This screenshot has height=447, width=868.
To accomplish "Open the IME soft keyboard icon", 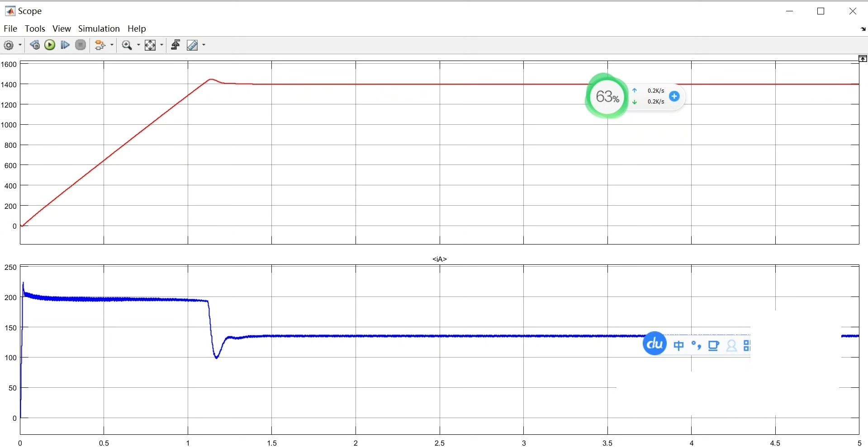I will [714, 346].
